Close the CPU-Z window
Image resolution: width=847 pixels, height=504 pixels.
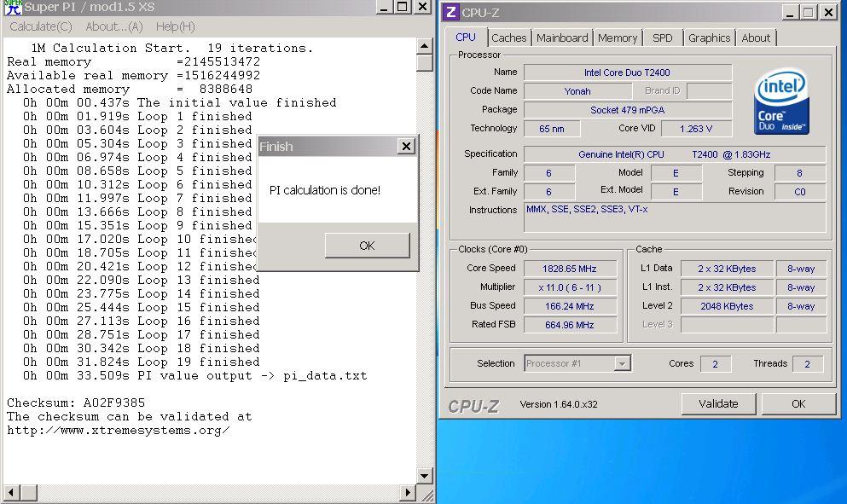tap(828, 12)
